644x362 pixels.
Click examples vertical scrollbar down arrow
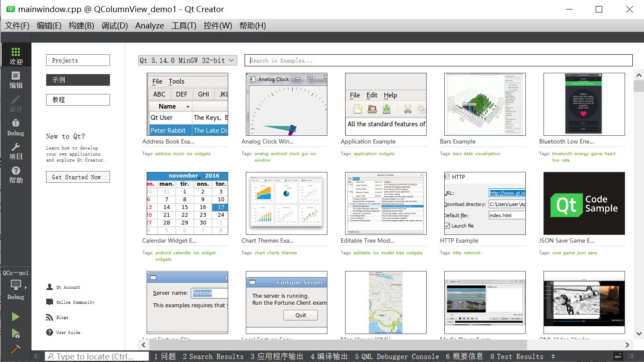[639, 333]
